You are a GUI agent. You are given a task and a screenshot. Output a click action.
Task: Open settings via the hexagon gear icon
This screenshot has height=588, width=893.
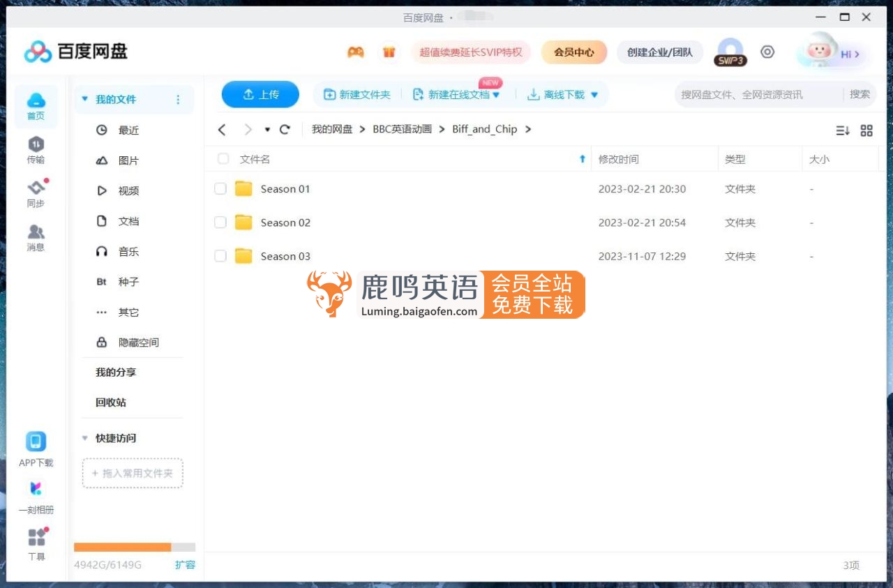coord(767,52)
